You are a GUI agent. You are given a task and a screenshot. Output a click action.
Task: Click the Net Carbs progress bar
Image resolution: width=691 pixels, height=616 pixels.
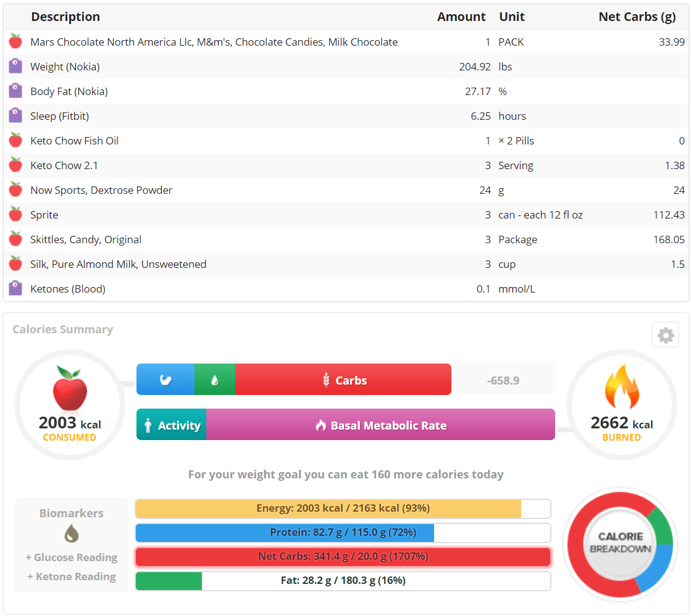coord(343,557)
